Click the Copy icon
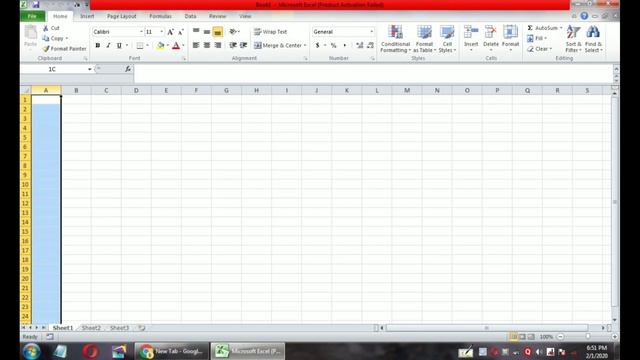The image size is (640, 360). 46,38
